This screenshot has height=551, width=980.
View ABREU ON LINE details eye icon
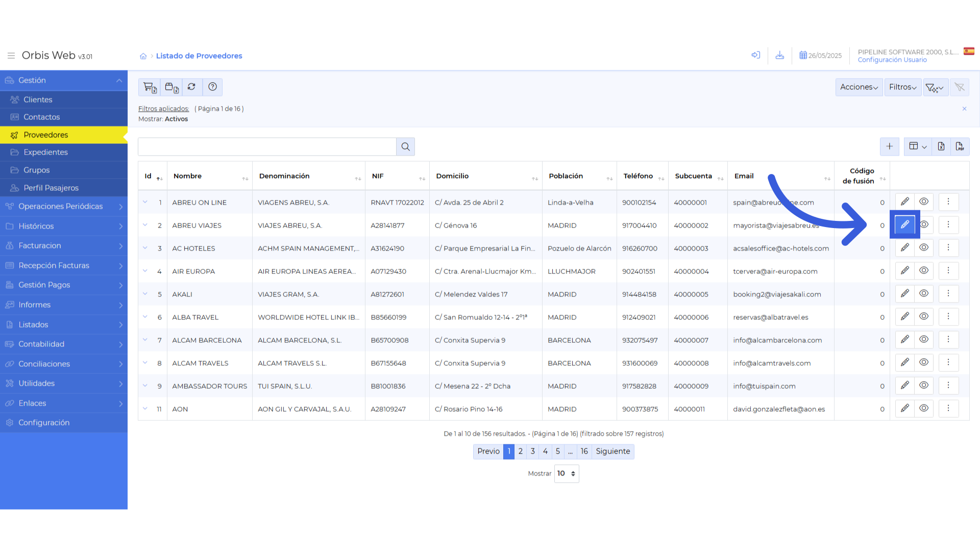[x=924, y=202]
